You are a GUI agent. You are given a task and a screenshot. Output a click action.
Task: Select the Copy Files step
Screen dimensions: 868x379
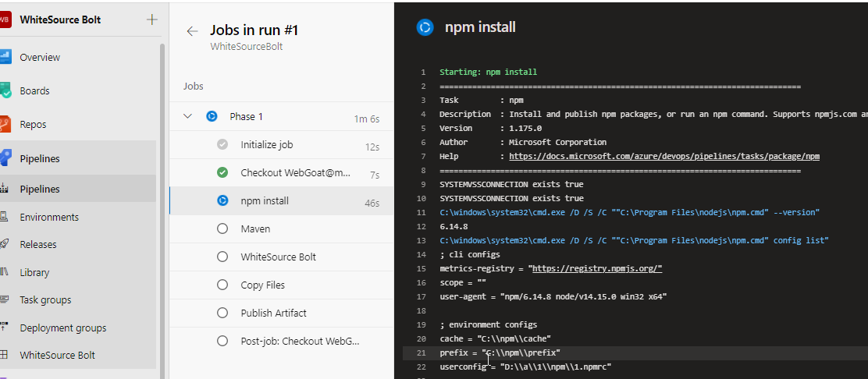[281, 285]
